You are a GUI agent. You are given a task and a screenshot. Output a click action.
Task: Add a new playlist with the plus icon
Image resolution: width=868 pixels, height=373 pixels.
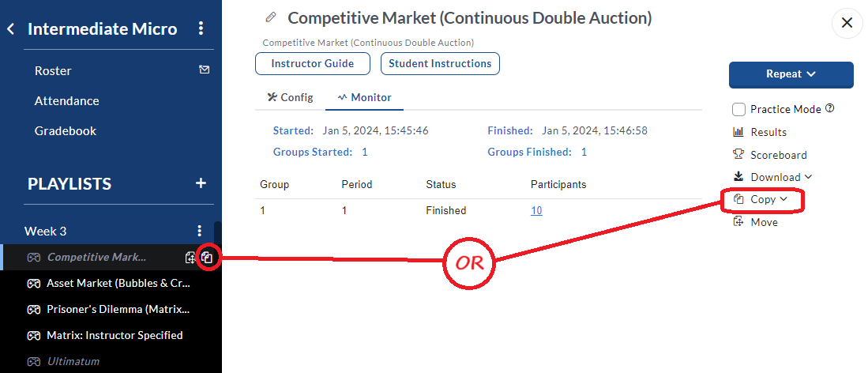[x=201, y=183]
